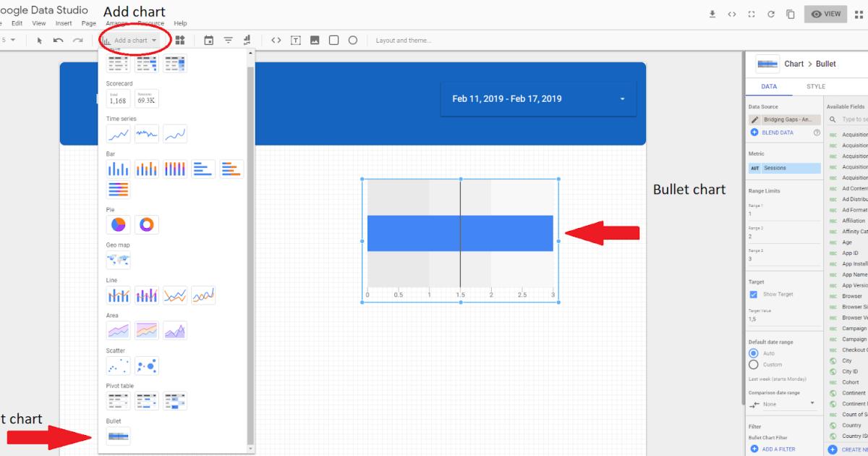Click BLEND DATA
This screenshot has width=868, height=456.
tap(772, 132)
